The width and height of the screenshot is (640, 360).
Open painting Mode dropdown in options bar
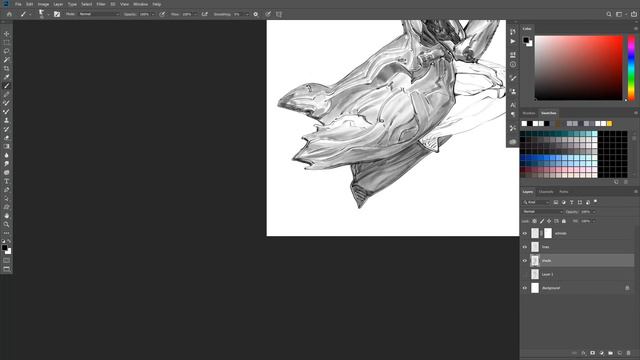[98, 14]
